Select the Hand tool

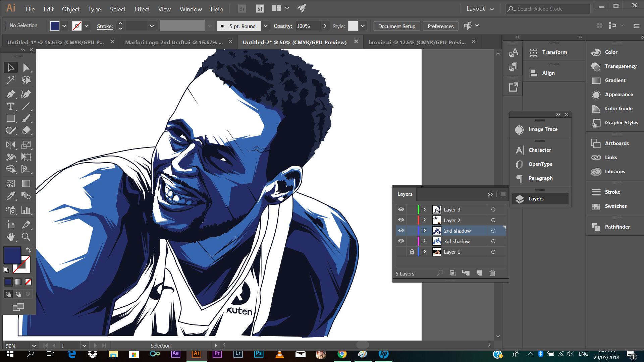(11, 237)
